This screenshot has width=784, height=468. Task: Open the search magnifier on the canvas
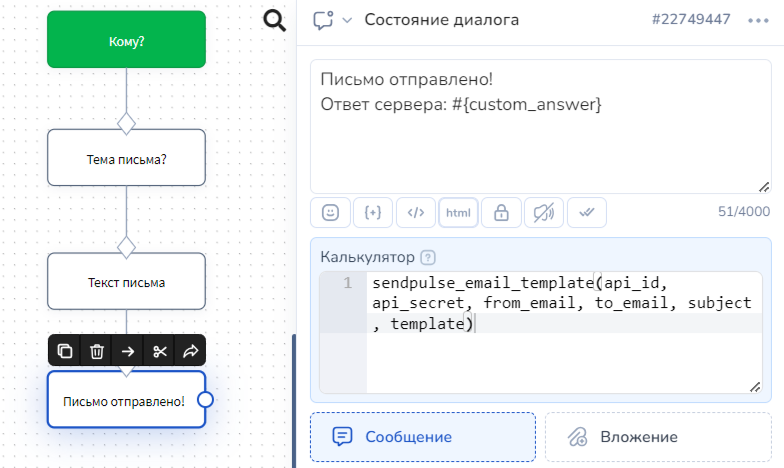(274, 20)
